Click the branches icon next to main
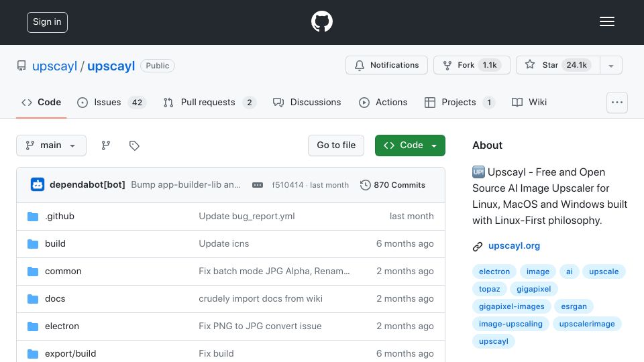Image resolution: width=644 pixels, height=362 pixels. 106,145
